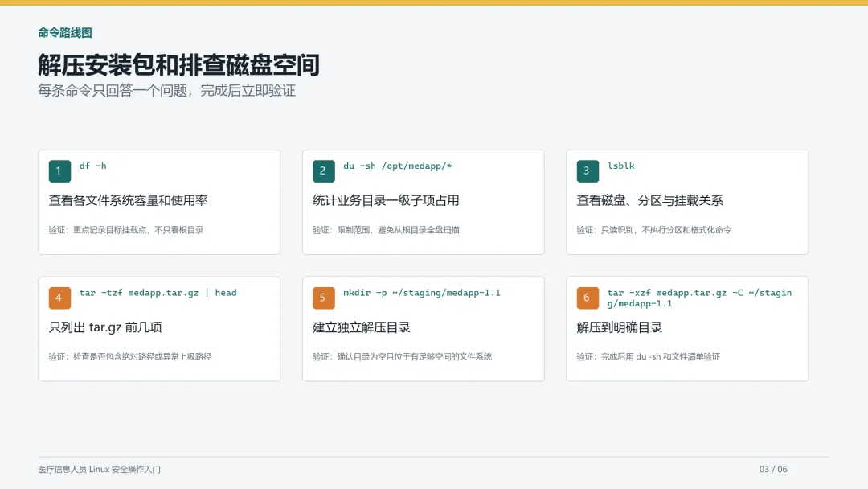The image size is (868, 489).
Task: Click footer 医疗信息人员 Linux 安全操作入门
Action: click(99, 469)
